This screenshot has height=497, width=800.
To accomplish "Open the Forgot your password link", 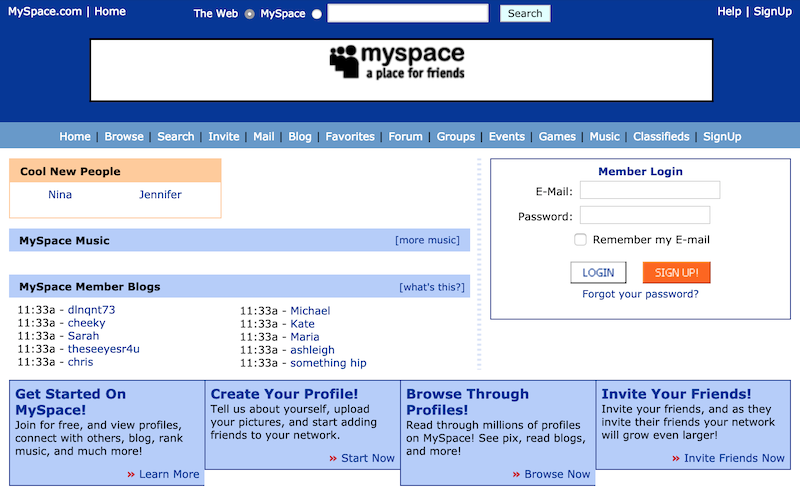I will 640,294.
